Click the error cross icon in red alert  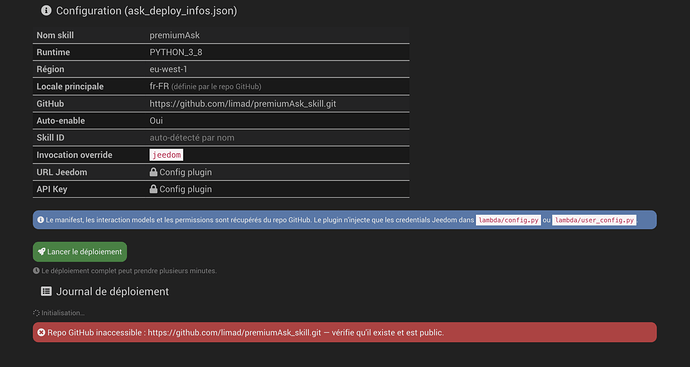pyautogui.click(x=41, y=332)
